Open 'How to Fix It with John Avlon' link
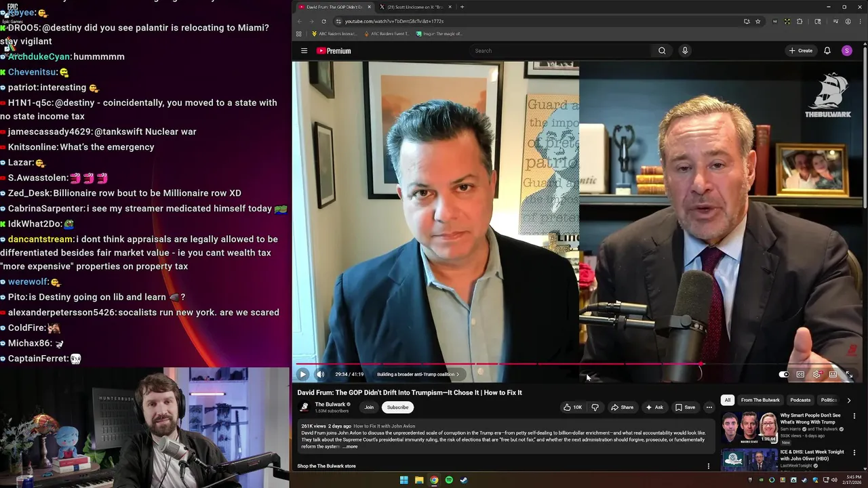Image resolution: width=868 pixels, height=488 pixels. click(x=384, y=426)
